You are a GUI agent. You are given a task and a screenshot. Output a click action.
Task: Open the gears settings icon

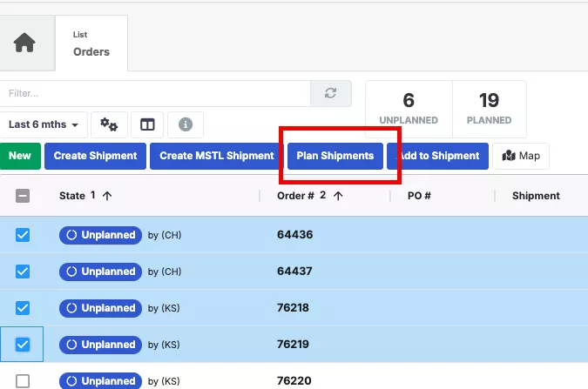tap(109, 124)
